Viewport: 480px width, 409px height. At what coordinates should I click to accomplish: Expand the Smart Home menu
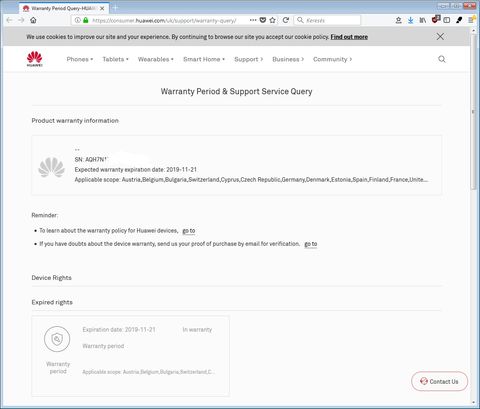click(204, 59)
